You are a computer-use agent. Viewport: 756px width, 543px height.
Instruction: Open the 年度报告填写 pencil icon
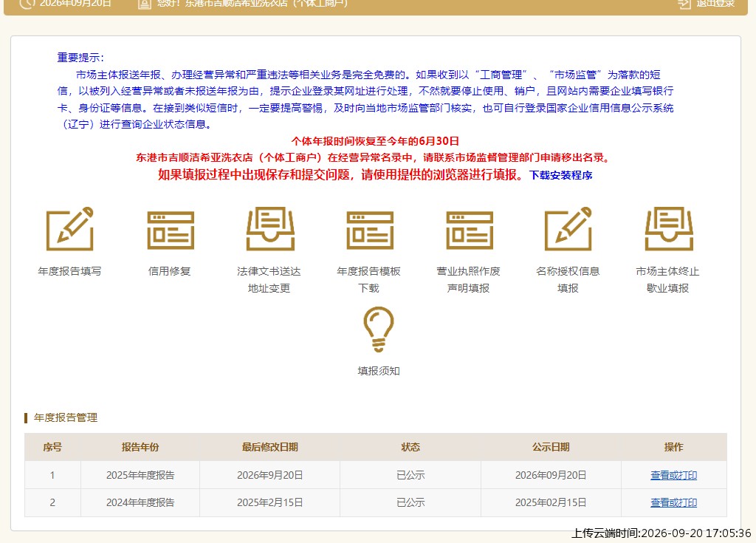[70, 229]
